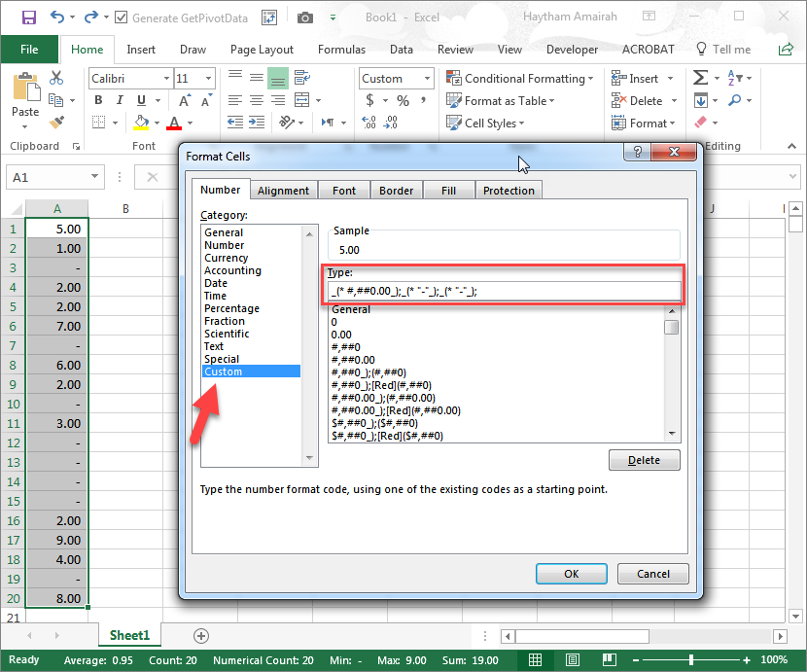Open the Border tab in Format Cells
The image size is (807, 672).
click(397, 191)
